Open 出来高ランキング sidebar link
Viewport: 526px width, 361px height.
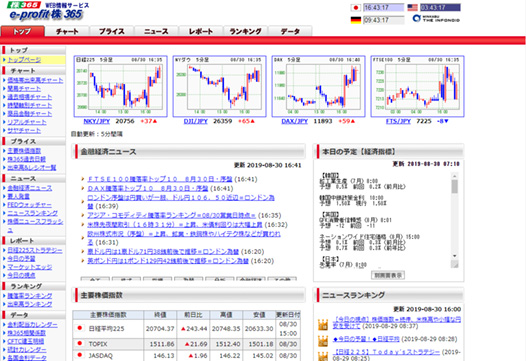30,304
